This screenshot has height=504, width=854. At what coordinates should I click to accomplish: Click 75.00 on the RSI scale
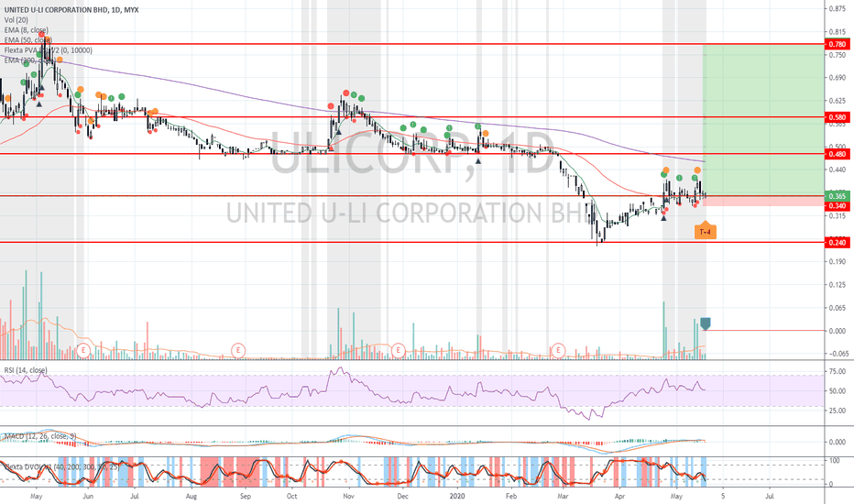(838, 372)
